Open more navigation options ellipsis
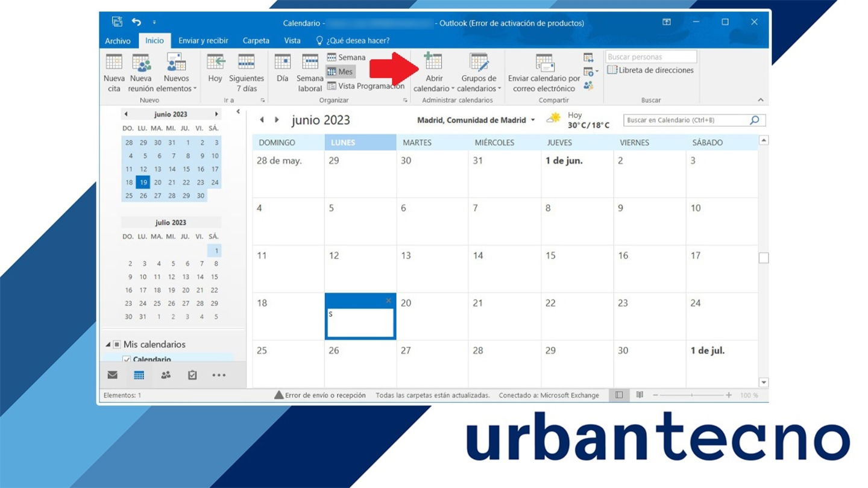The image size is (868, 488). click(x=219, y=375)
